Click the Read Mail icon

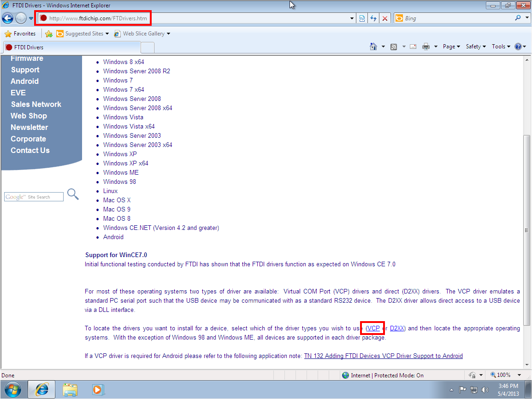[x=413, y=47]
